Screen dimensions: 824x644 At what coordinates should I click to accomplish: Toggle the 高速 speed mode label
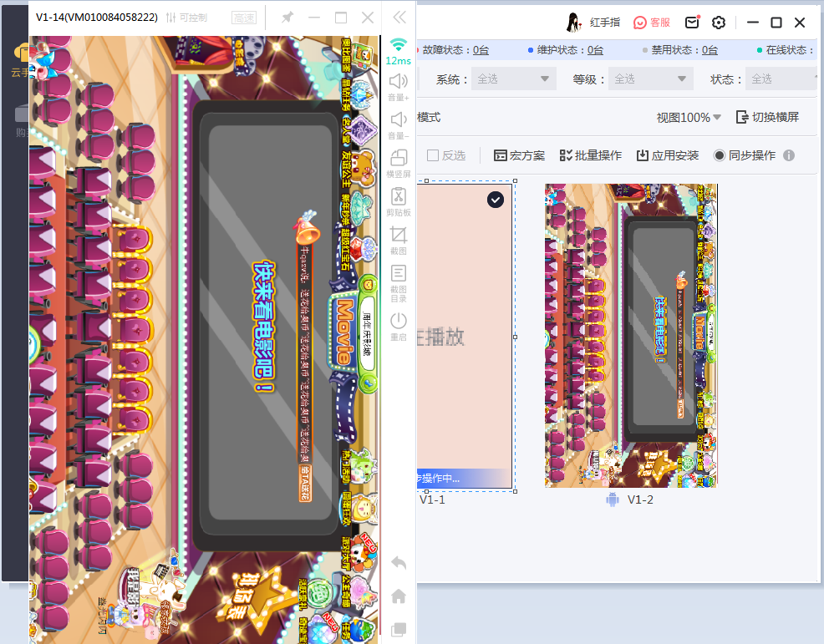tap(244, 18)
